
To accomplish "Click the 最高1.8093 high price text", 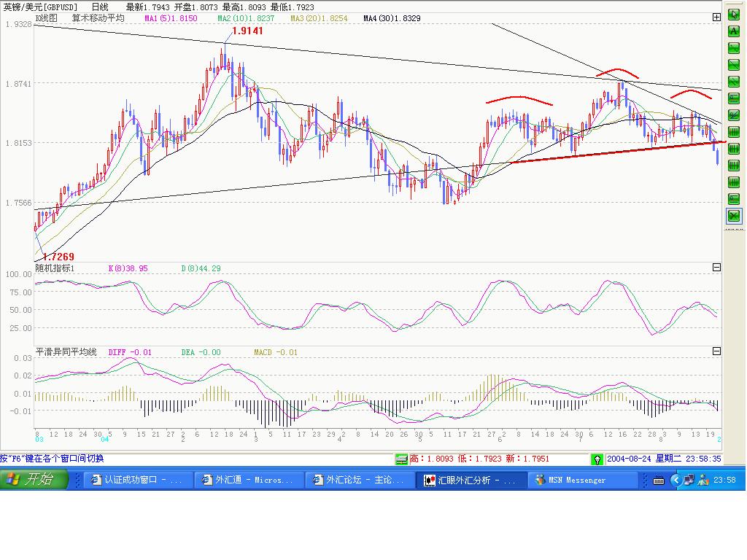I will coord(244,7).
